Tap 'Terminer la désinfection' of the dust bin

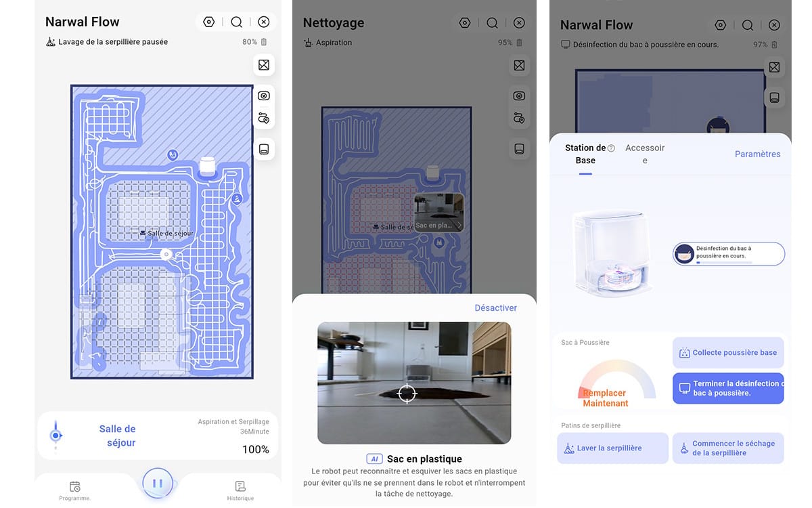(x=728, y=388)
